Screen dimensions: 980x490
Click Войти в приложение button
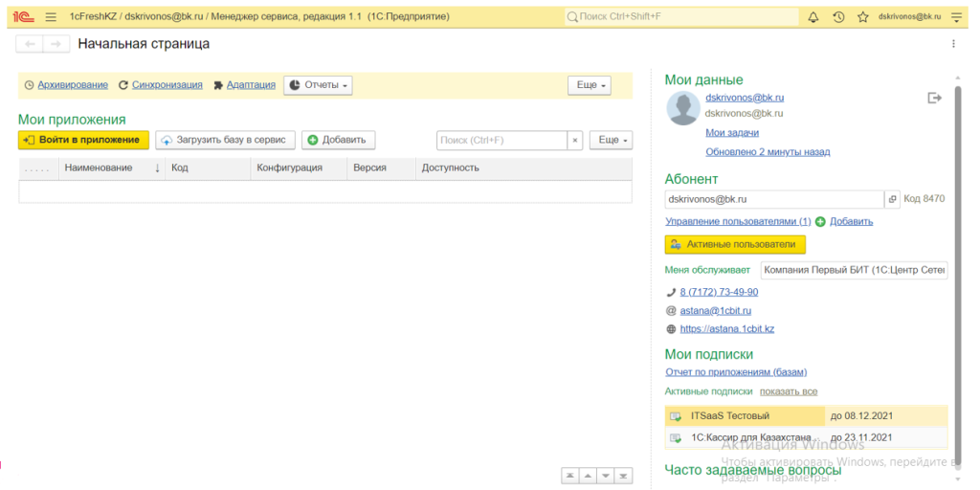84,140
